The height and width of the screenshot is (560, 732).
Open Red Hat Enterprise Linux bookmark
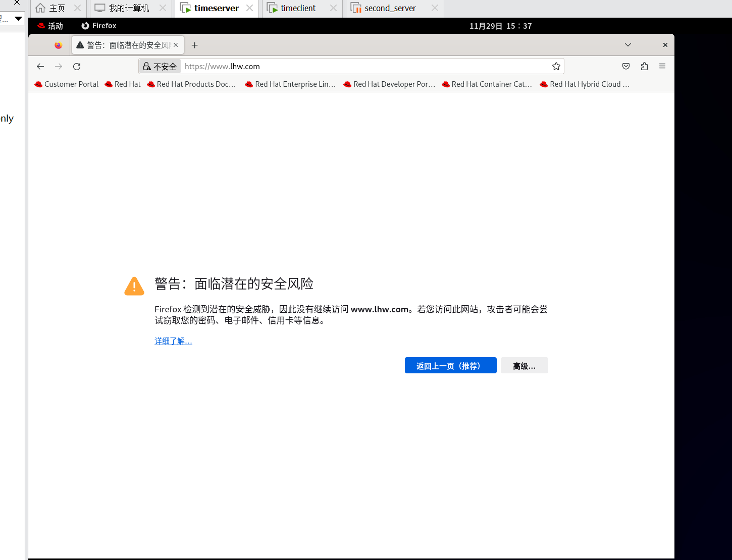click(290, 84)
